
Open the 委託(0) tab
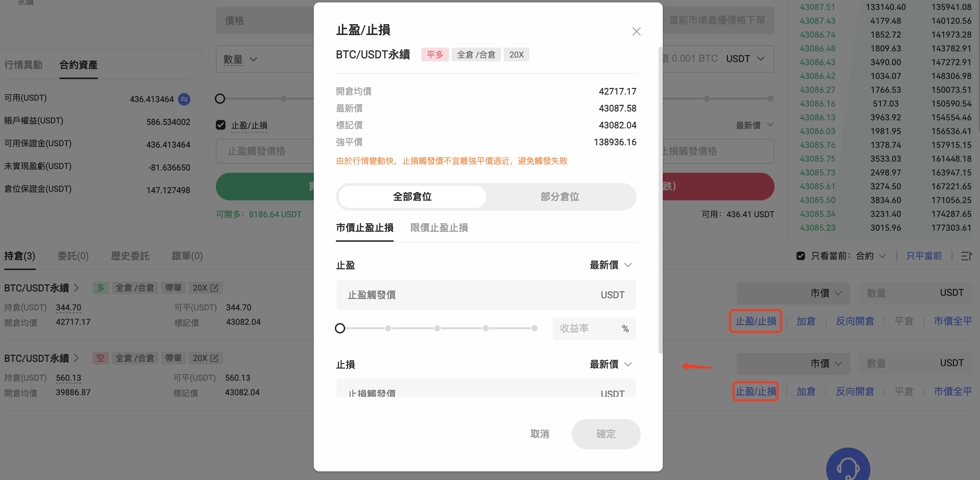pyautogui.click(x=73, y=256)
